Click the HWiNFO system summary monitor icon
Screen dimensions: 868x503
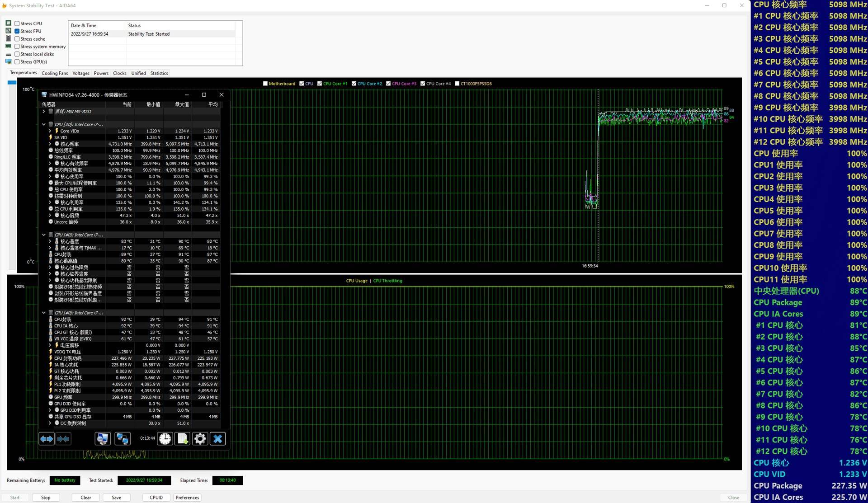(x=103, y=438)
